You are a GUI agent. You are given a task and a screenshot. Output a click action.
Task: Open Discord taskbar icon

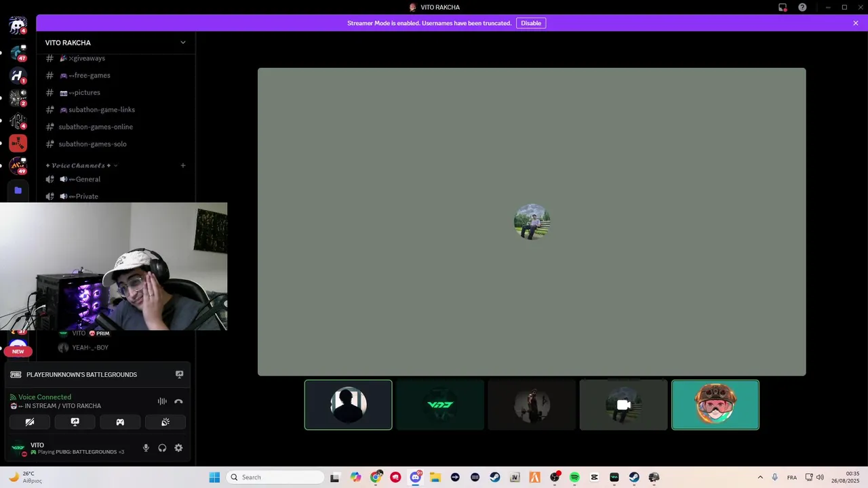click(416, 477)
